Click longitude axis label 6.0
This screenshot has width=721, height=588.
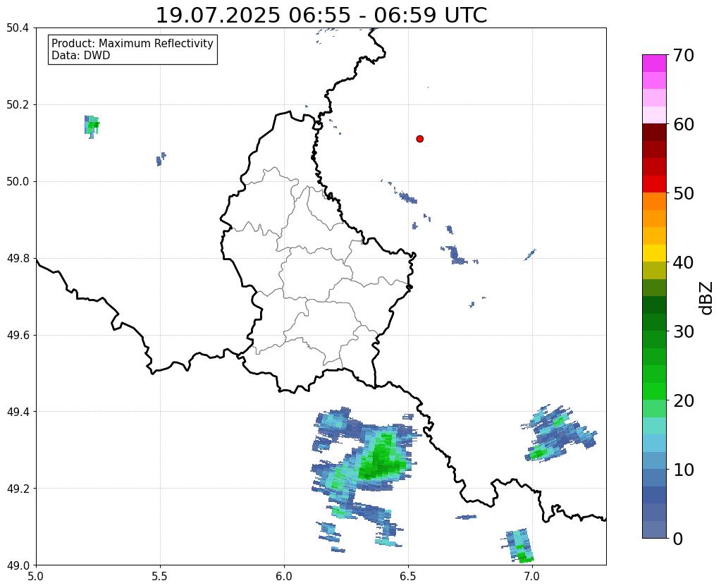pyautogui.click(x=284, y=576)
